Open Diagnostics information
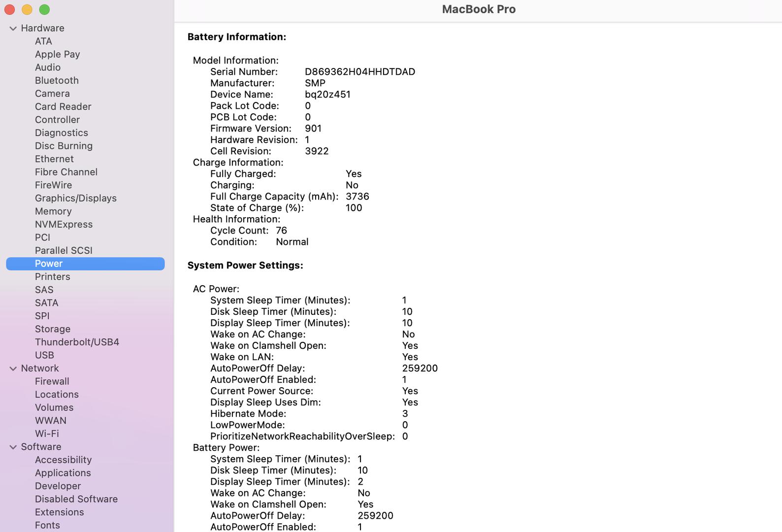782x532 pixels. coord(62,133)
